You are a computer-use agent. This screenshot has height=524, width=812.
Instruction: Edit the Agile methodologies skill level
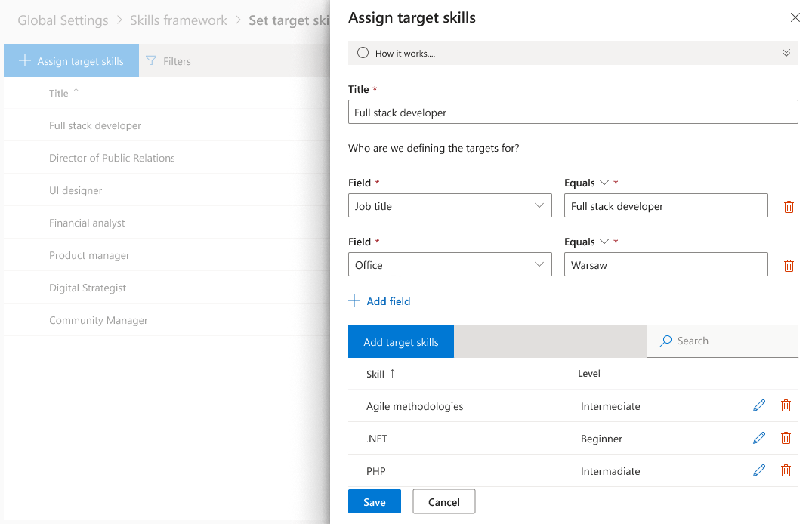click(759, 406)
